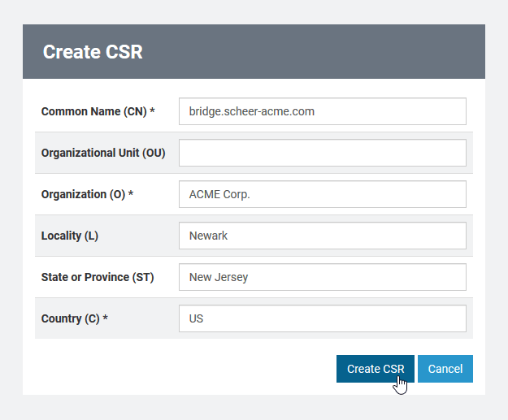Image resolution: width=508 pixels, height=420 pixels.
Task: Click the empty gray header bar area
Action: (325, 52)
